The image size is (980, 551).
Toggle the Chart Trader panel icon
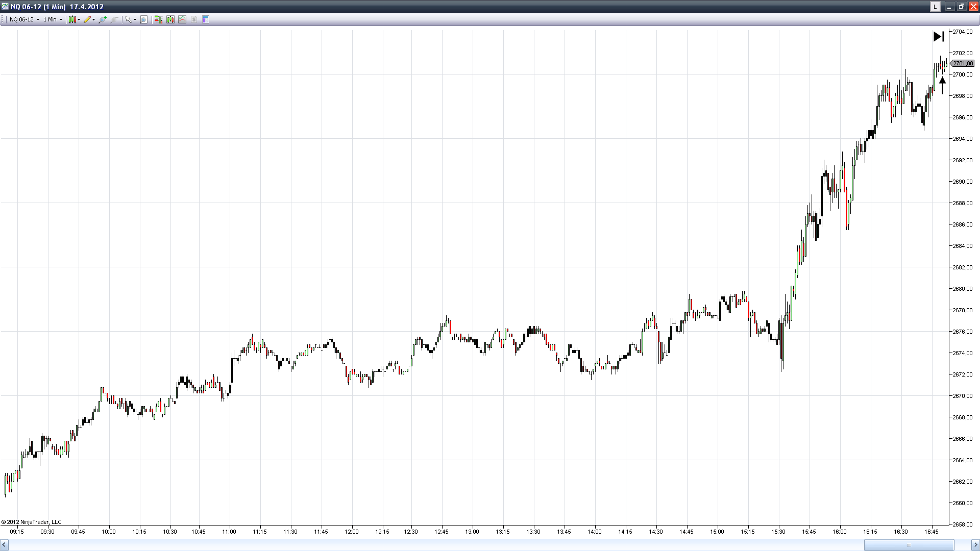coord(158,19)
